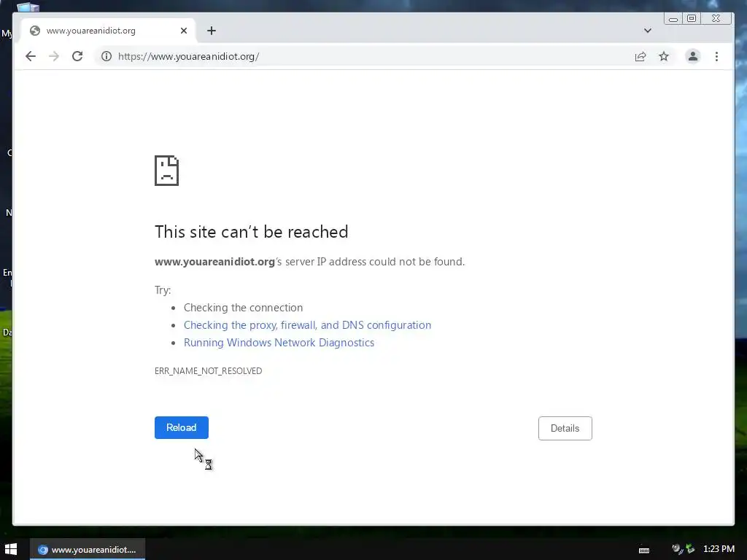The image size is (747, 560).
Task: Click the forward navigation arrow
Action: pos(54,56)
